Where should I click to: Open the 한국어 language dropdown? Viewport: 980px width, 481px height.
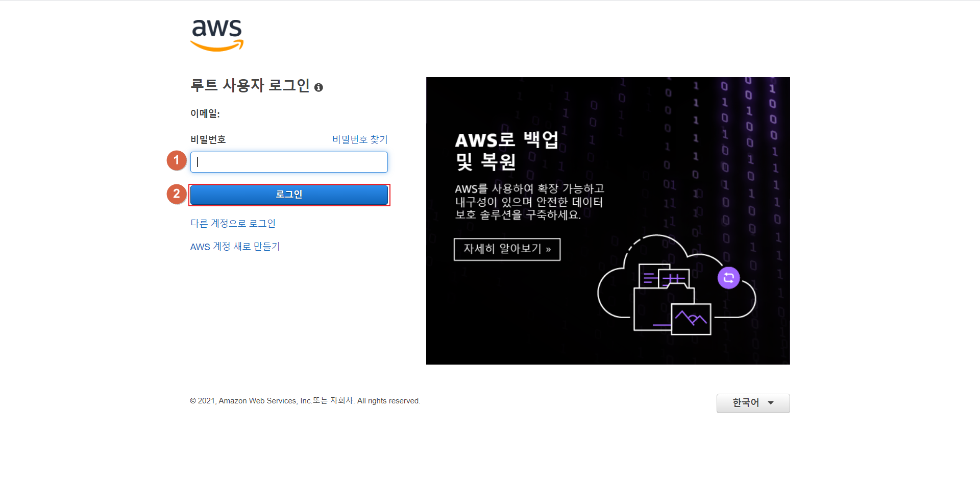pyautogui.click(x=753, y=403)
